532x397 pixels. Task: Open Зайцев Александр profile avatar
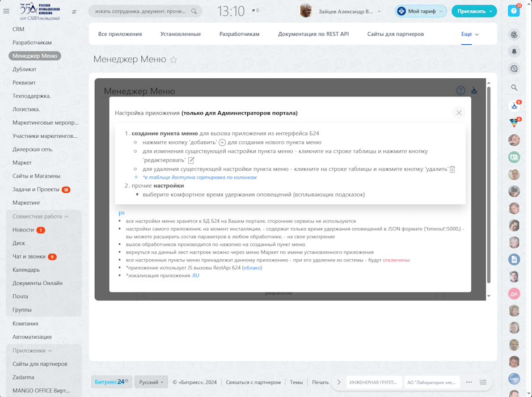coord(306,11)
